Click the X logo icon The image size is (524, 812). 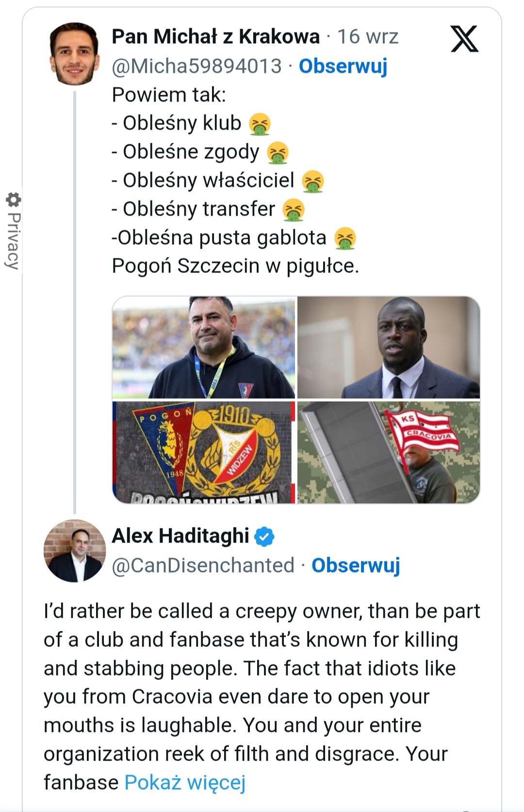(464, 39)
